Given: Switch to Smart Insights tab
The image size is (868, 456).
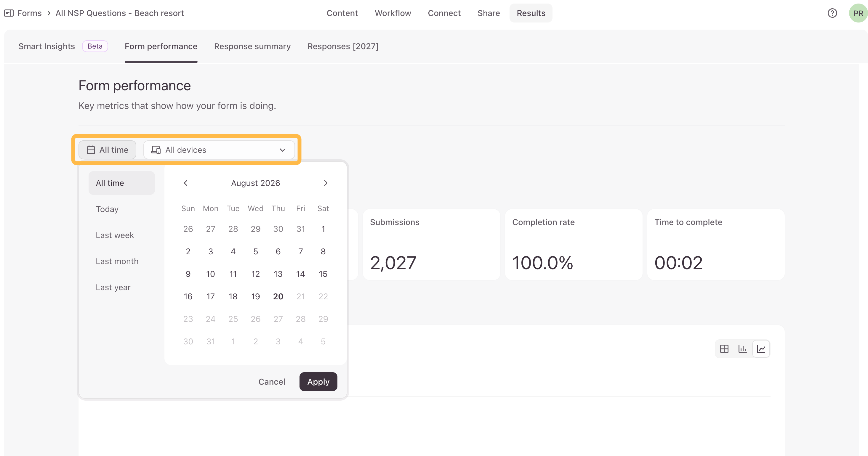Looking at the screenshot, I should (x=47, y=46).
